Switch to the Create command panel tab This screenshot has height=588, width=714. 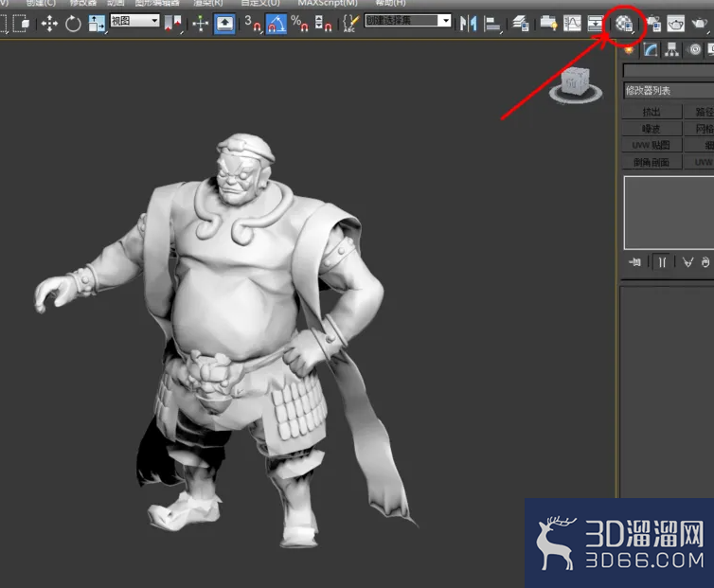click(629, 49)
